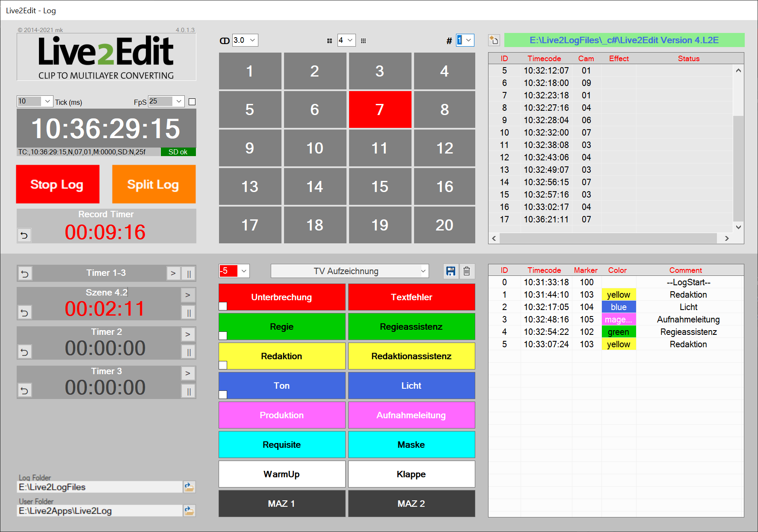The height and width of the screenshot is (532, 758).
Task: Click the cam log horizontal scroll right arrow
Action: [x=727, y=238]
